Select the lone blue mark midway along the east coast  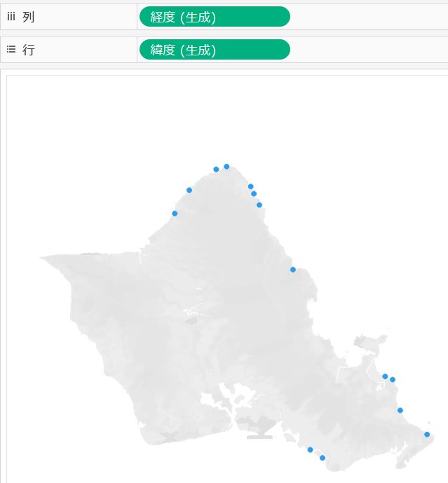click(293, 270)
